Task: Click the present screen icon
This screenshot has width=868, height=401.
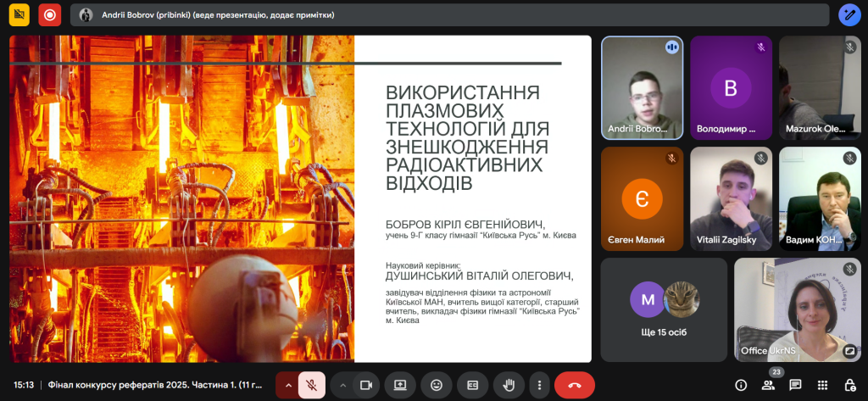Action: pos(400,385)
